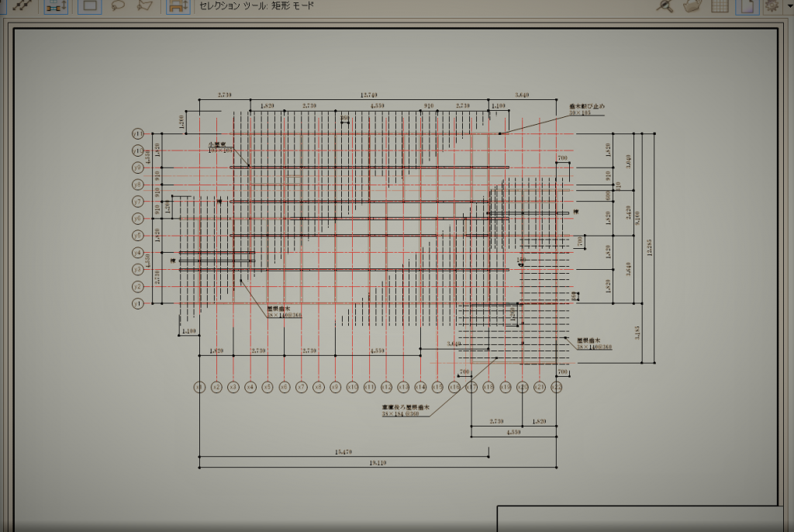The width and height of the screenshot is (794, 532).
Task: Click the zoom magnifier icon
Action: pos(665,6)
